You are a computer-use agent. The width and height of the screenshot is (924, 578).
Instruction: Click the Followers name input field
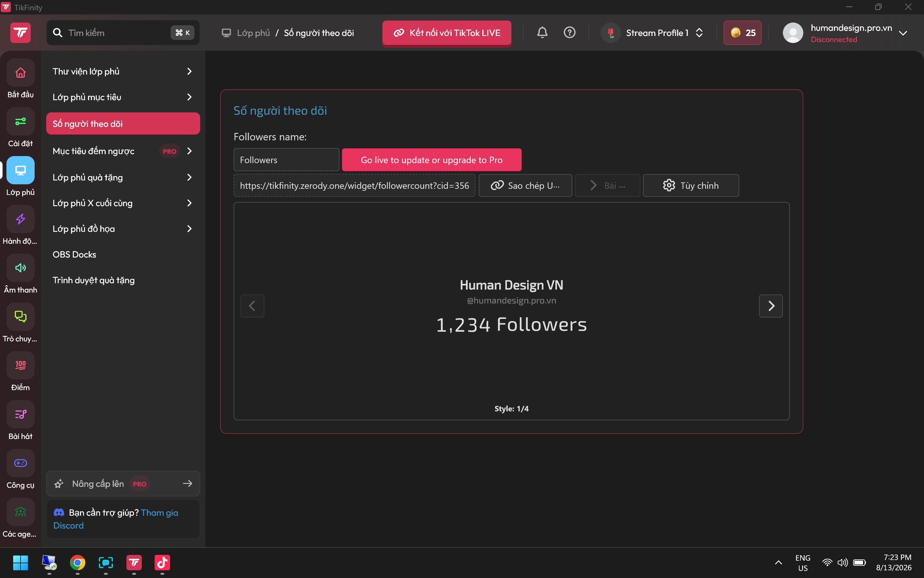[x=287, y=160]
